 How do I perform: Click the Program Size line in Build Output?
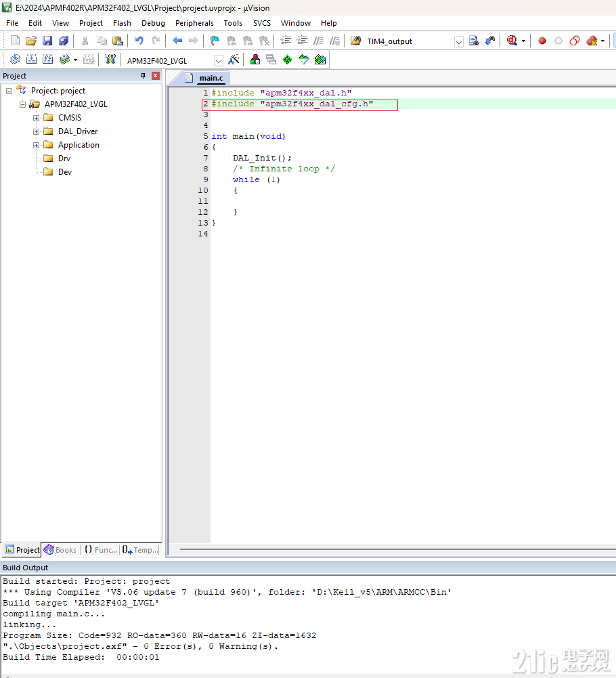(x=160, y=635)
